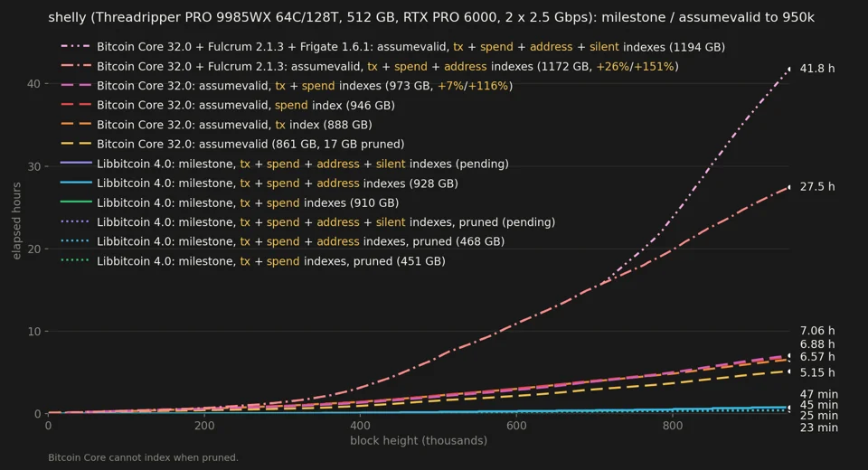Click the 400 tick on block height axis
The width and height of the screenshot is (868, 470).
pyautogui.click(x=361, y=426)
